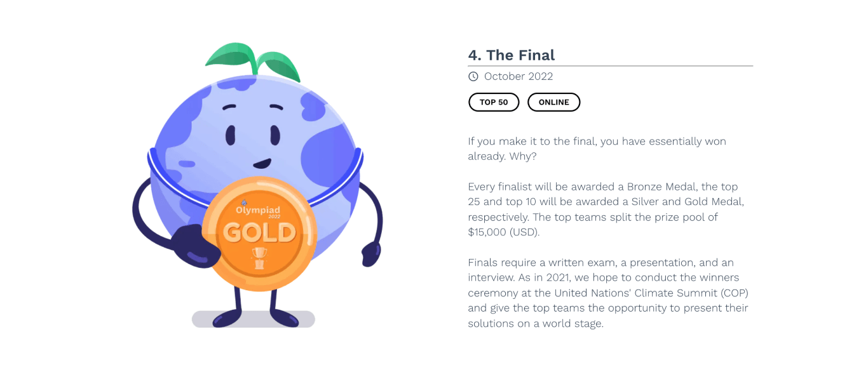
Task: Click the paragraph starting "If you make it"
Action: [597, 149]
